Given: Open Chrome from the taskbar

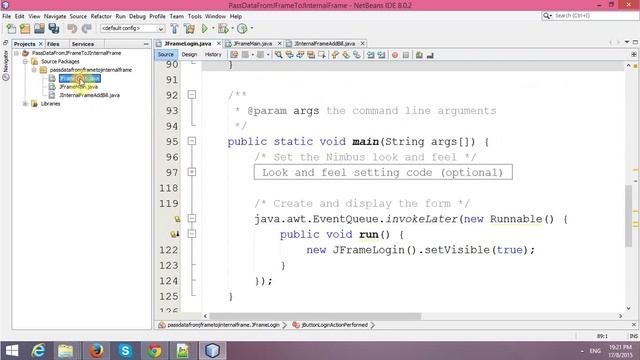Looking at the screenshot, I should (x=154, y=351).
